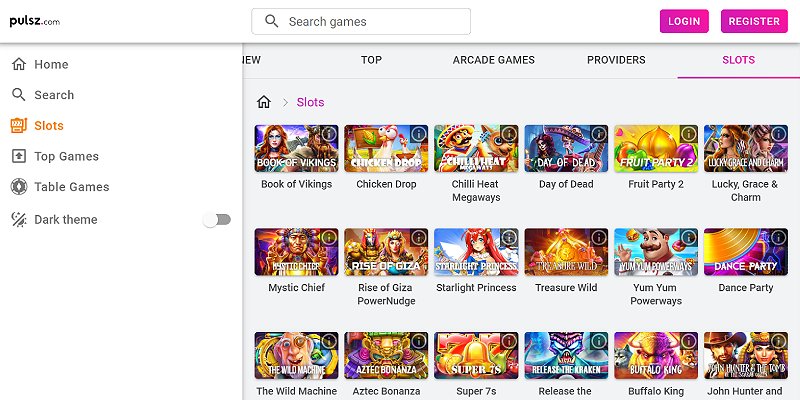Screen dimensions: 800x400
Task: Select the Top tab
Action: point(371,60)
